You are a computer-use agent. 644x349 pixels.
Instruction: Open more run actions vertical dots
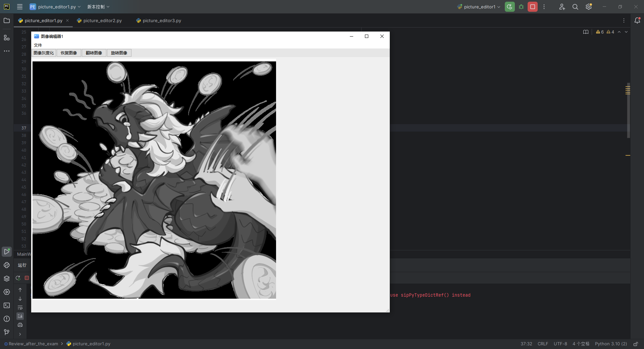(x=544, y=7)
